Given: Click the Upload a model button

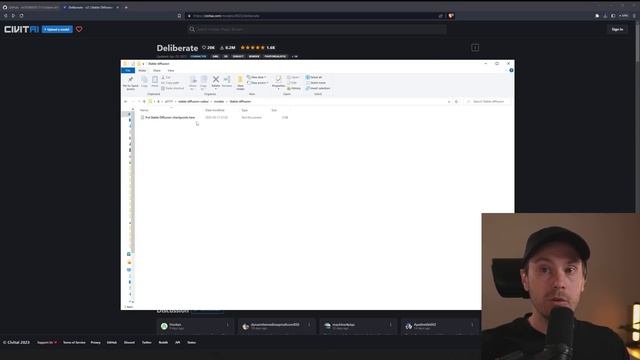Looking at the screenshot, I should pyautogui.click(x=57, y=29).
